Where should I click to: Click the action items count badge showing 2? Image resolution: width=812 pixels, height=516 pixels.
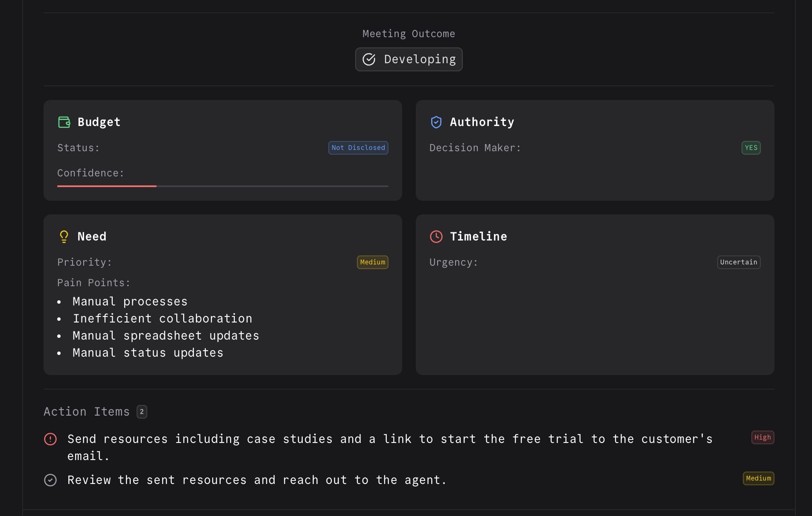[142, 412]
